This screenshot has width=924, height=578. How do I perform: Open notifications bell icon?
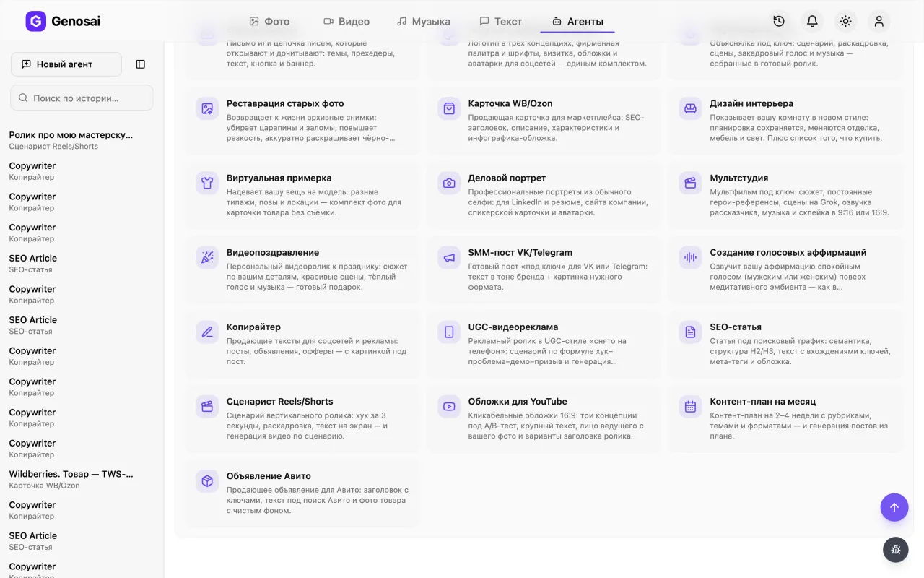click(x=812, y=22)
